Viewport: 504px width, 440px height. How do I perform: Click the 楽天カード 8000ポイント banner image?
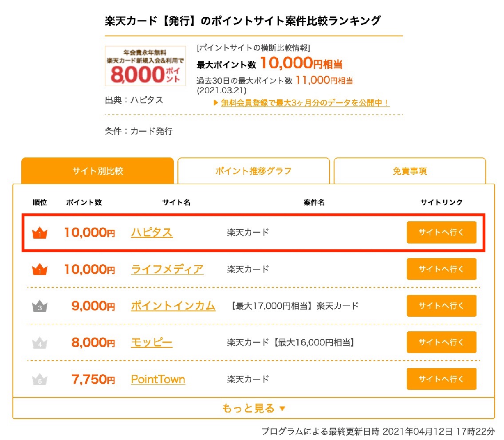[x=145, y=66]
